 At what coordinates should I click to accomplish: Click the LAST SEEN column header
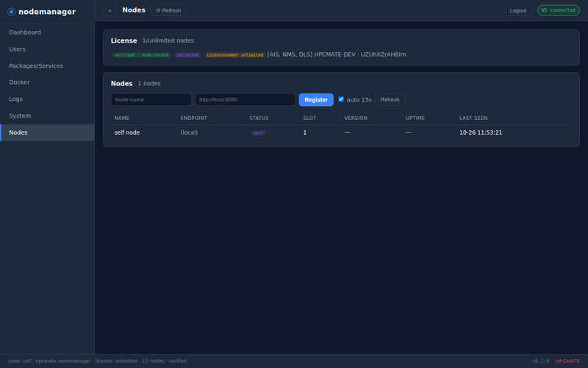click(x=473, y=118)
